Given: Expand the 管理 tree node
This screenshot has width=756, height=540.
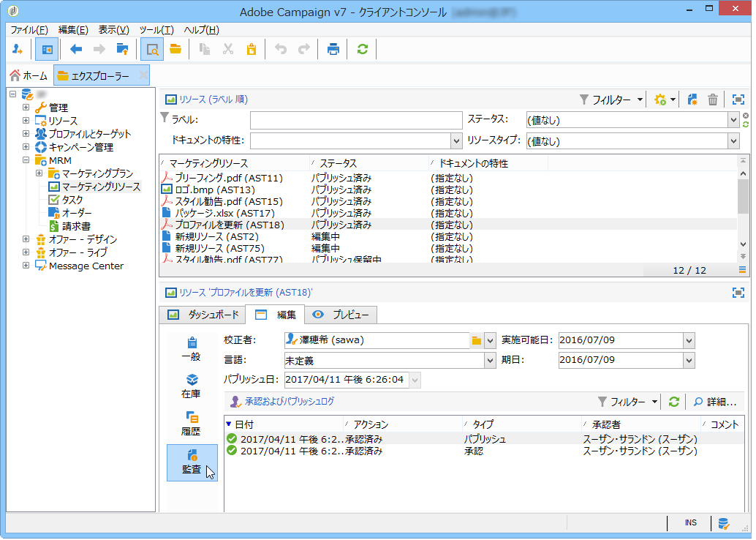Looking at the screenshot, I should (x=26, y=107).
